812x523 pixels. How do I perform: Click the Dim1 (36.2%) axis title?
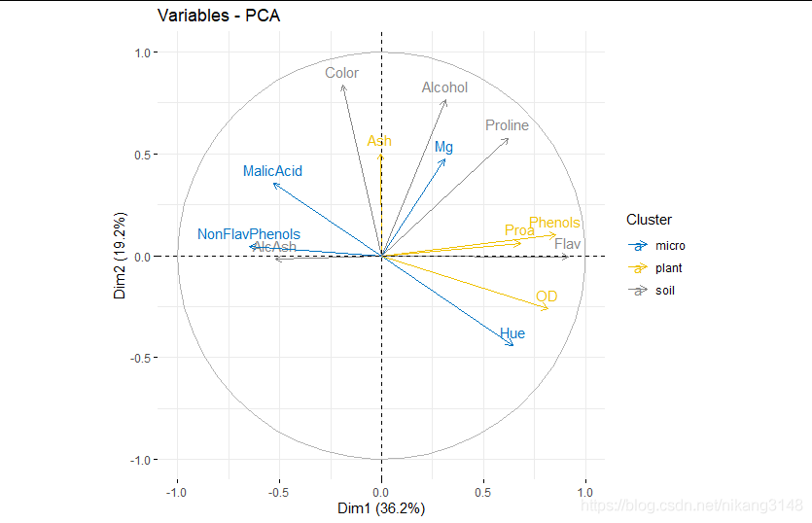(381, 508)
